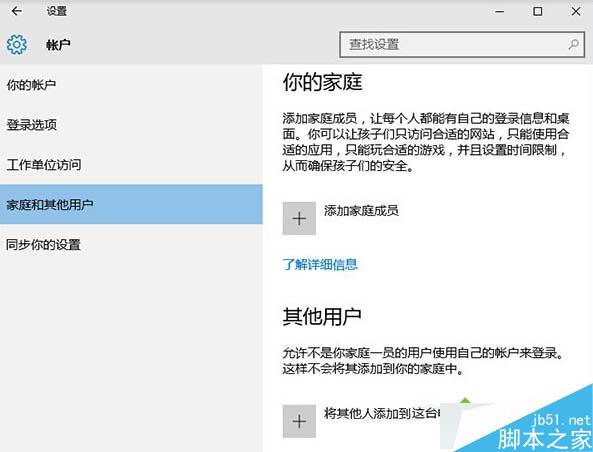The image size is (593, 452).
Task: Open the 了解详细信息 link
Action: [x=320, y=264]
